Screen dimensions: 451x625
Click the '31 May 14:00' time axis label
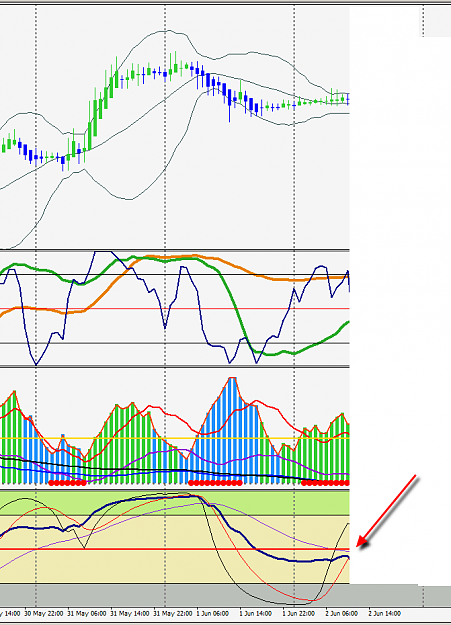pyautogui.click(x=130, y=613)
